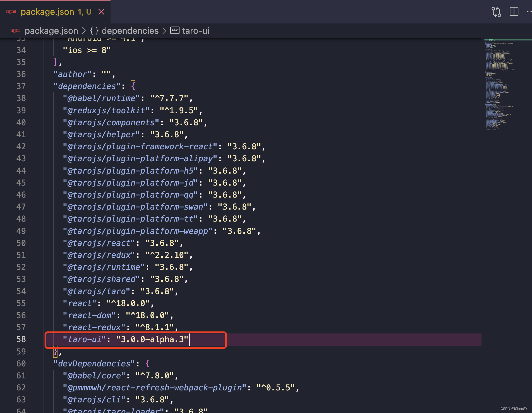Screen dimensions: 532x413
Task: Click the "@tarojs/plugin-platform-tt" key
Action: click(130, 219)
